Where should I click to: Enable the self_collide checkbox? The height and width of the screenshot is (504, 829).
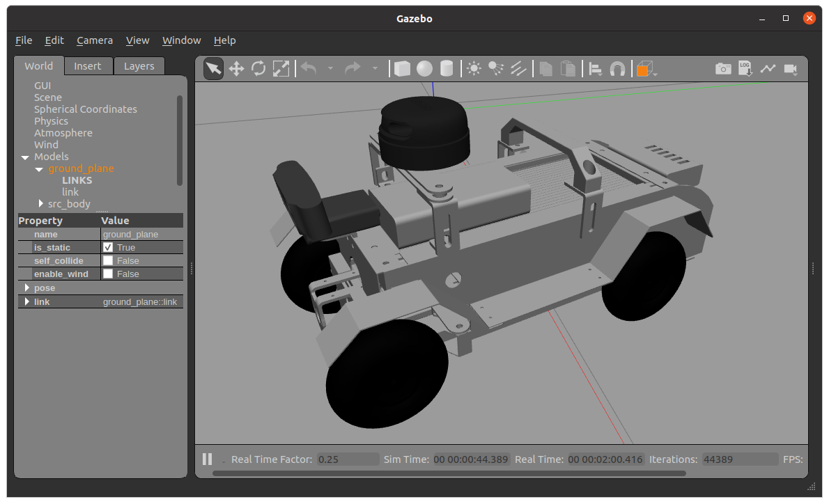(108, 260)
